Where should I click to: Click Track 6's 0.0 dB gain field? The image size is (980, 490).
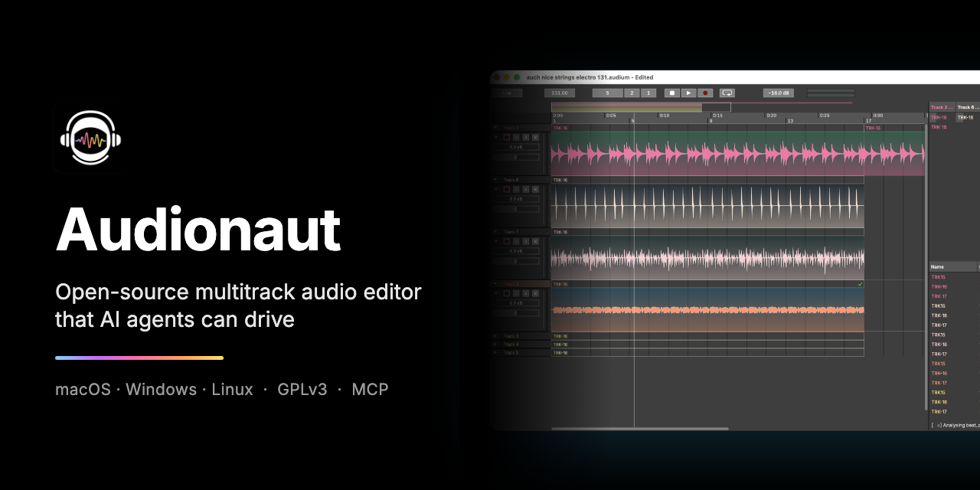click(x=515, y=199)
